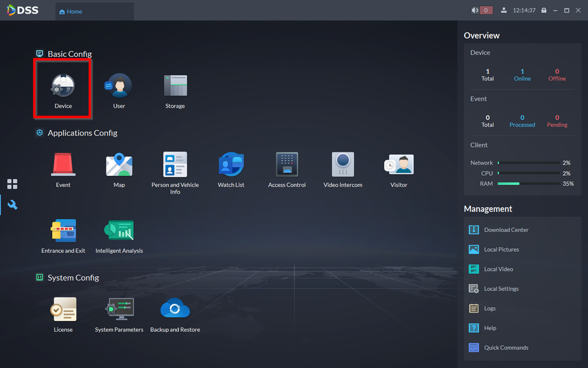Switch to applications grid sidebar view
This screenshot has height=368, width=588.
(12, 184)
